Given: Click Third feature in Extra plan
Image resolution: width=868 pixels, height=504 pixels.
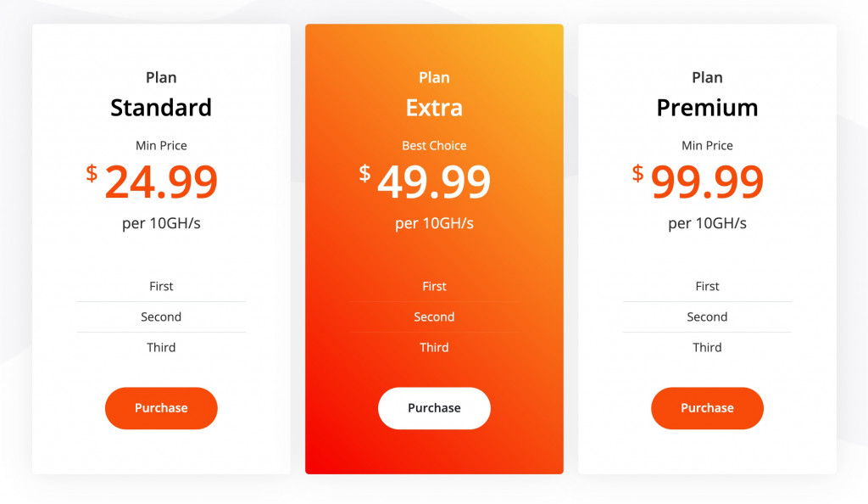Looking at the screenshot, I should pos(434,347).
